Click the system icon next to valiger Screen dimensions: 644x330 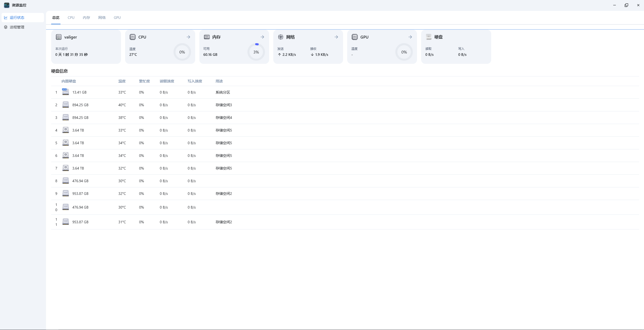tap(59, 37)
